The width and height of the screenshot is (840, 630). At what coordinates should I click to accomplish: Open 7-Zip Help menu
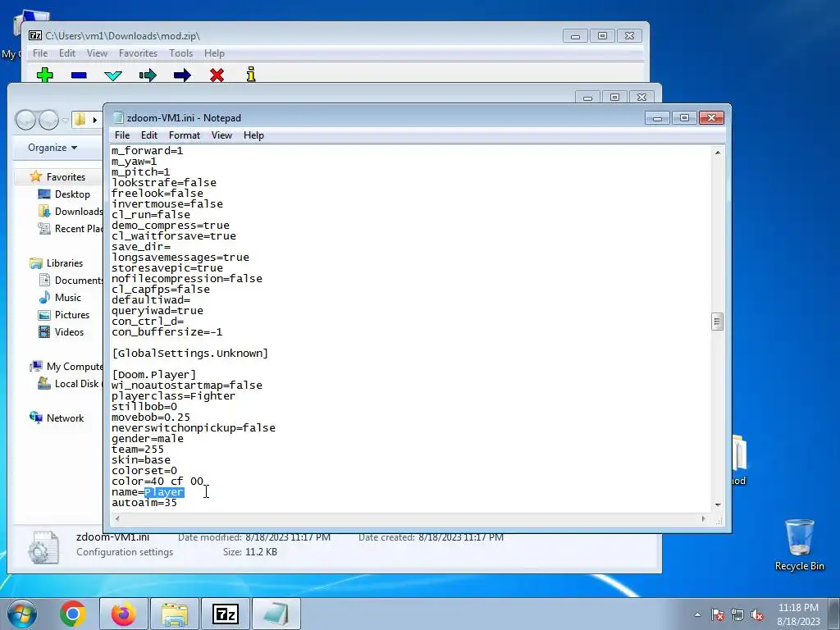point(214,53)
